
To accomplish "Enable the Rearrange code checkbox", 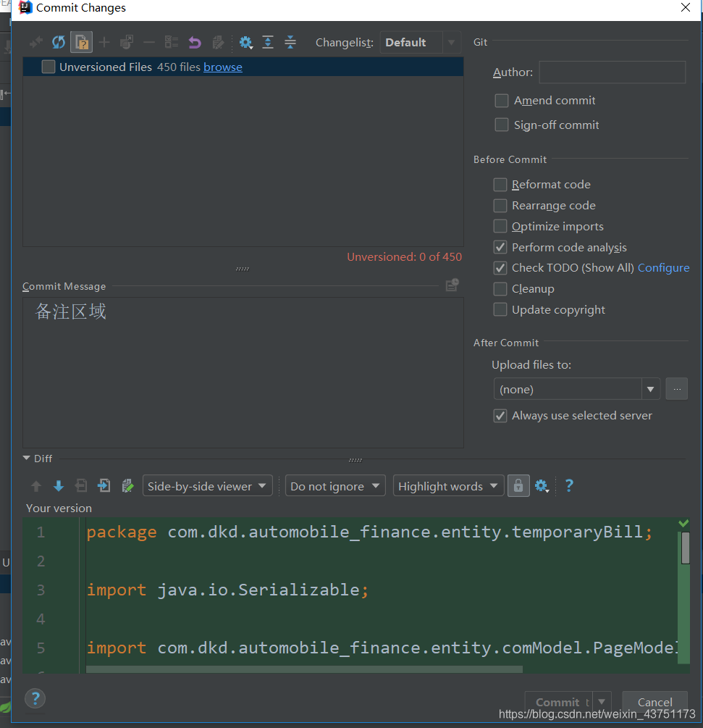I will tap(500, 205).
